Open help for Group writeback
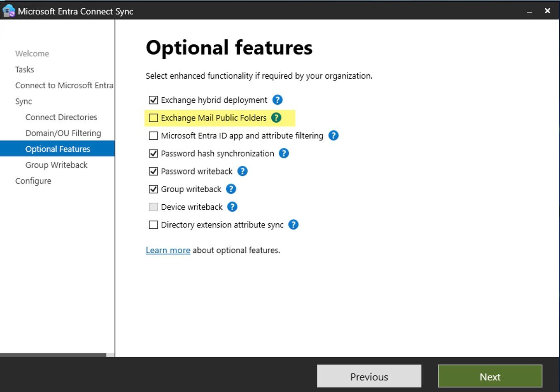 [x=231, y=189]
